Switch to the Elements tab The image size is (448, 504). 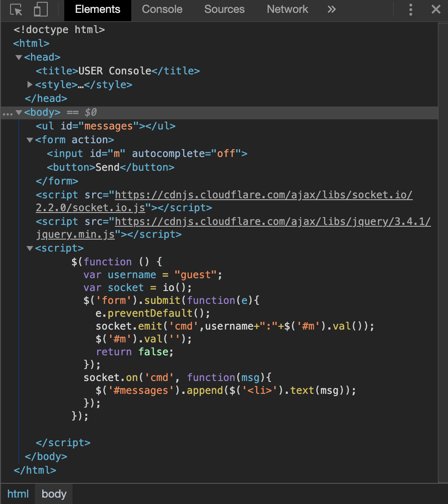pyautogui.click(x=98, y=9)
